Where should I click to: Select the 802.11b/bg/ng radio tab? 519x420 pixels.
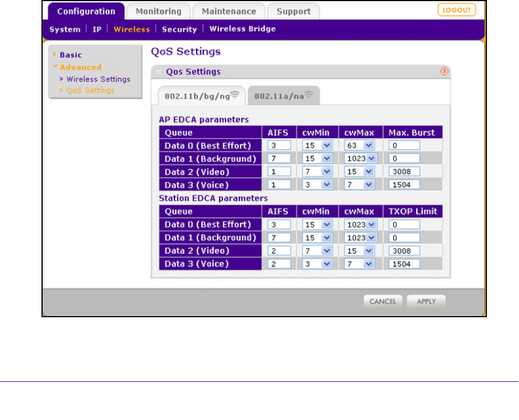(x=202, y=96)
